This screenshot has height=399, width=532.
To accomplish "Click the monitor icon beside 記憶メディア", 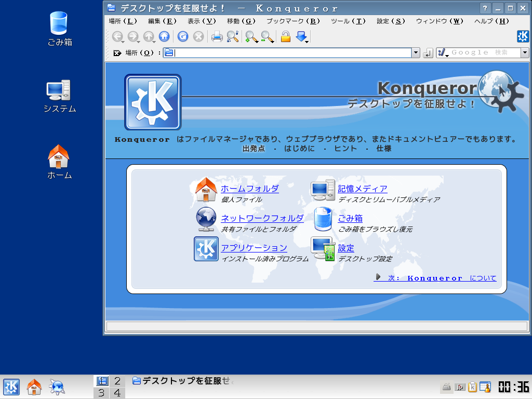I will (323, 190).
